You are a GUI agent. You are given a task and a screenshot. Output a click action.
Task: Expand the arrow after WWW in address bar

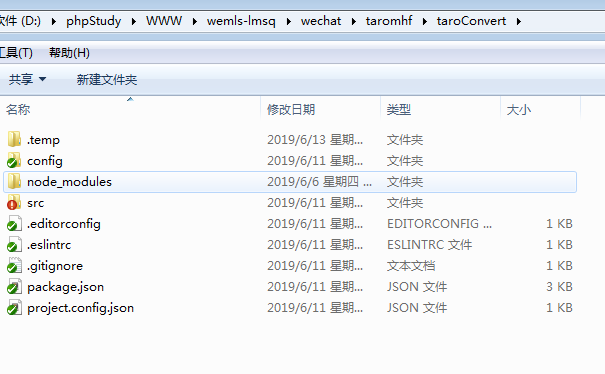194,21
